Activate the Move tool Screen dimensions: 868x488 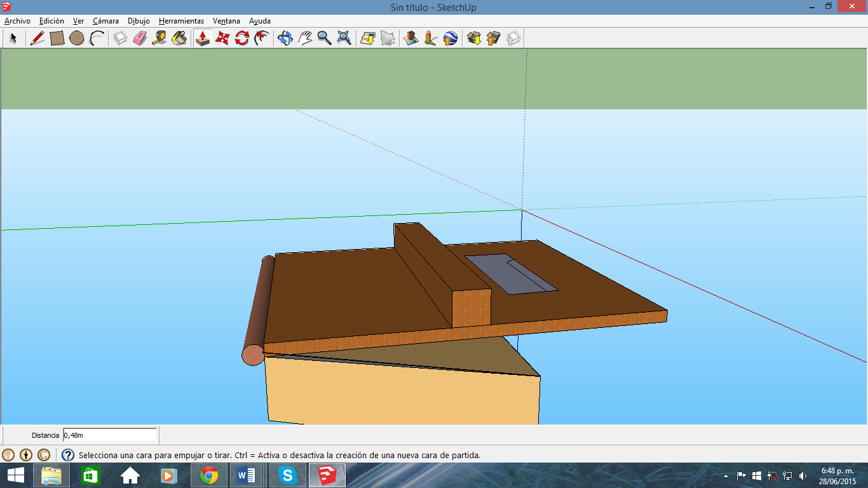point(222,38)
